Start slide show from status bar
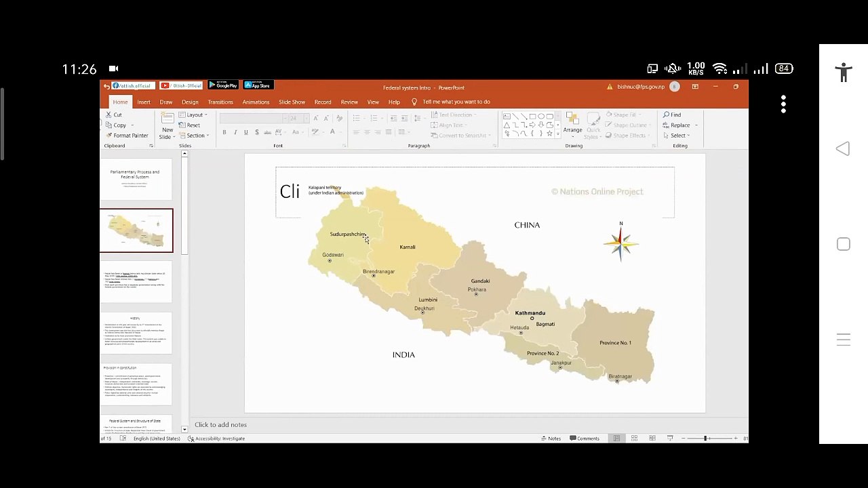 [669, 439]
